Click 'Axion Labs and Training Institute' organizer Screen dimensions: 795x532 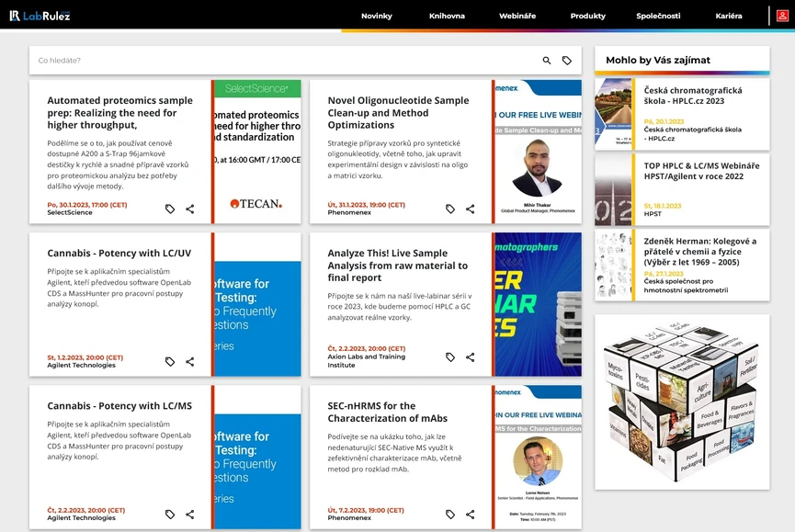pos(366,361)
